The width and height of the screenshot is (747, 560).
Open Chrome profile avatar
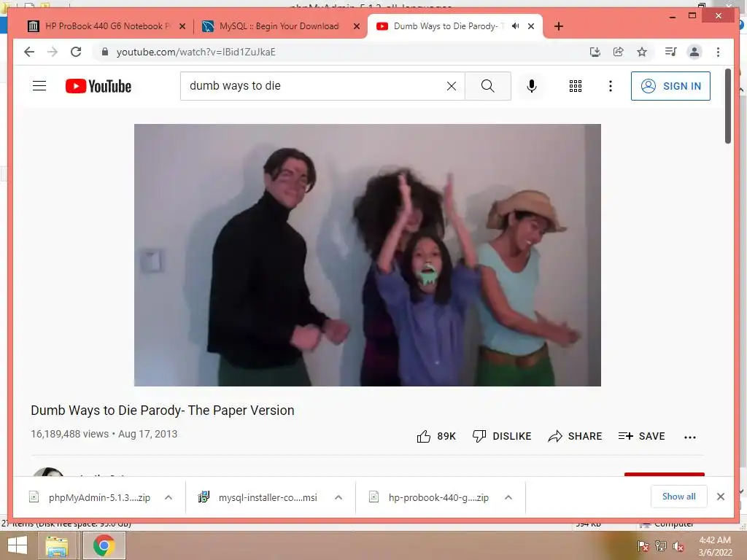(694, 52)
